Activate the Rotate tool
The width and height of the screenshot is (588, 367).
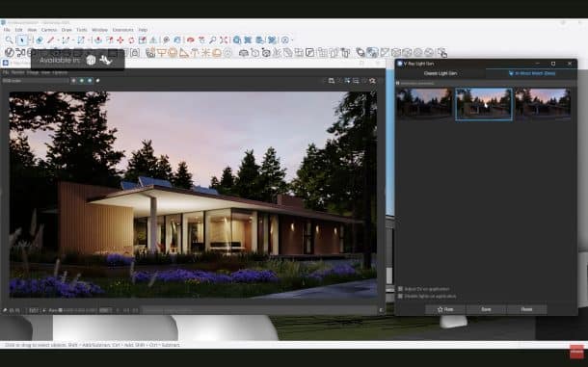click(131, 39)
